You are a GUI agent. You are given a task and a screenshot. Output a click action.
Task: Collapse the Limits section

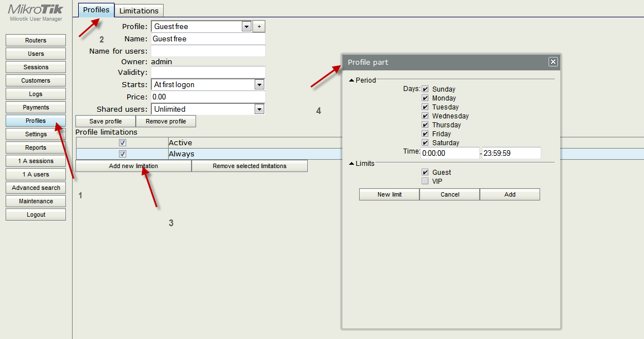tap(351, 164)
